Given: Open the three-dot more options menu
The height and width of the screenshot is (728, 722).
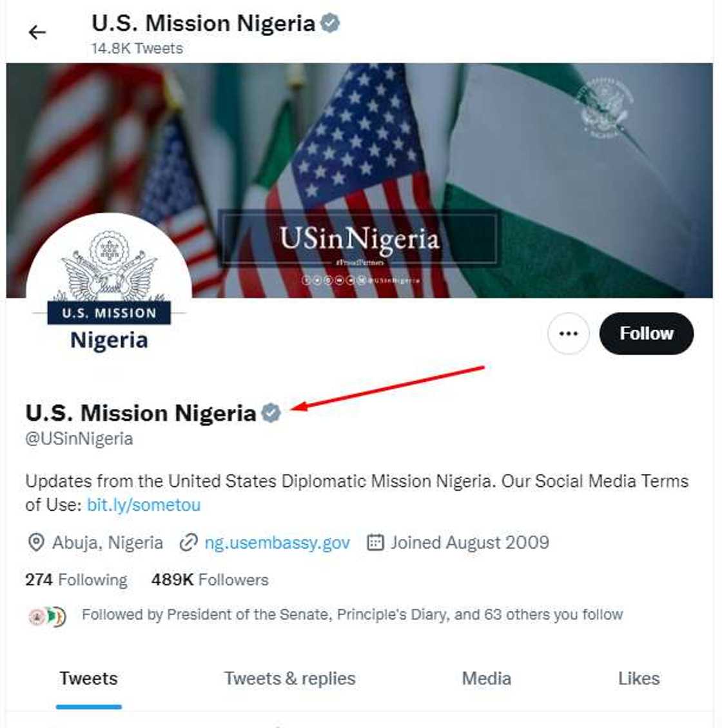Looking at the screenshot, I should (568, 333).
